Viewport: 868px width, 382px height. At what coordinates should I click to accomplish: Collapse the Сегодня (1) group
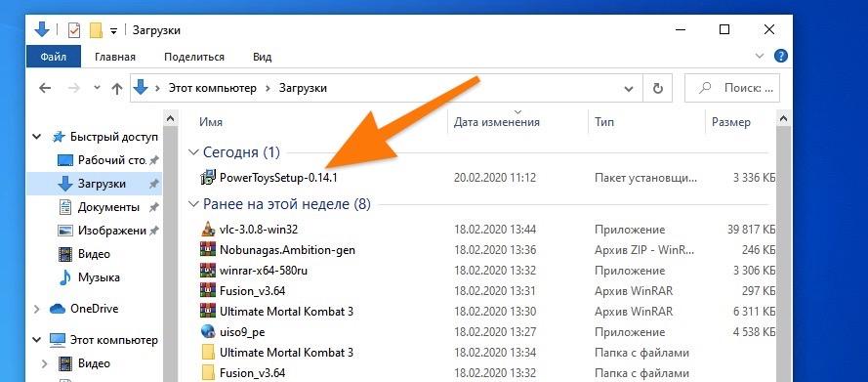193,151
